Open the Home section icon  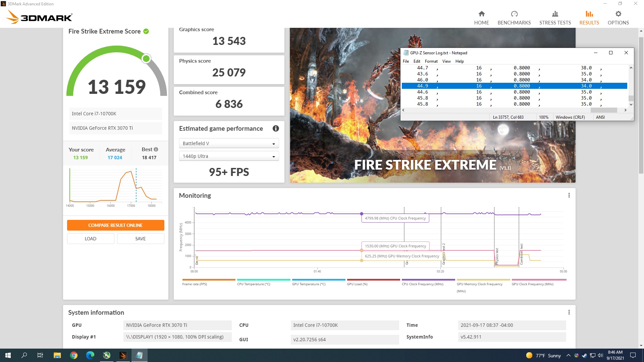point(481,14)
